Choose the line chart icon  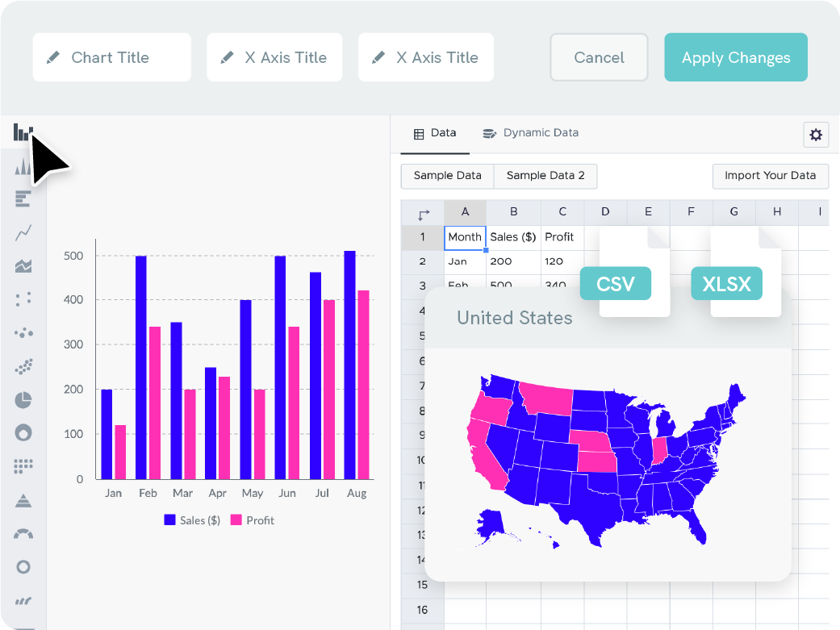coord(23,233)
